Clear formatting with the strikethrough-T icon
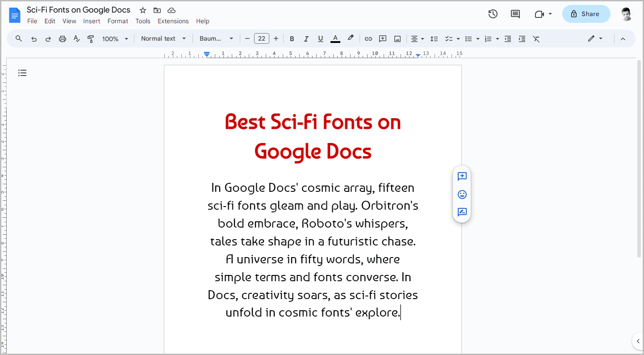Image resolution: width=644 pixels, height=355 pixels. [x=536, y=38]
